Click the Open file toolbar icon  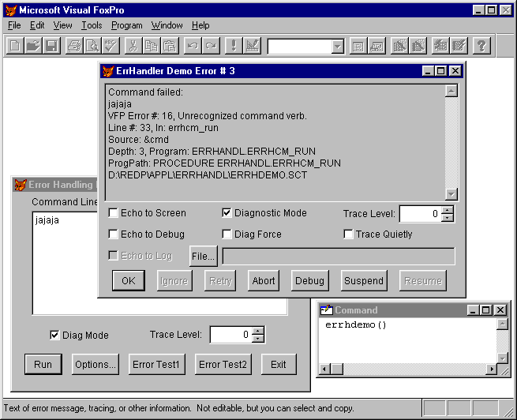(33, 46)
